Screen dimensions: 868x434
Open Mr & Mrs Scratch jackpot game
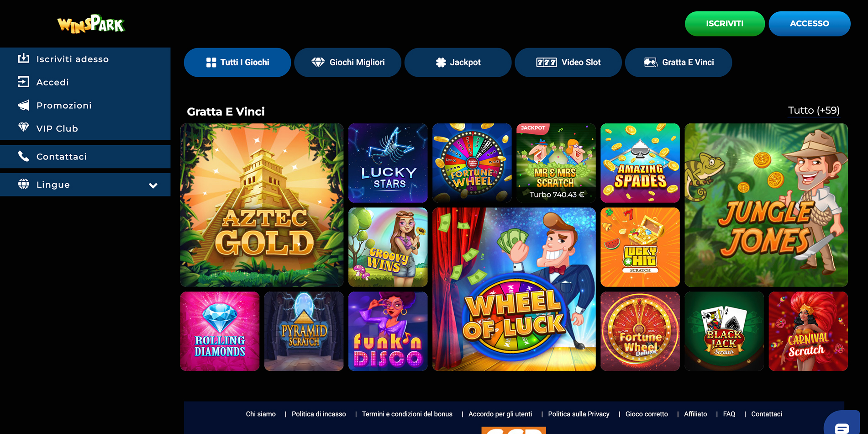pyautogui.click(x=556, y=163)
